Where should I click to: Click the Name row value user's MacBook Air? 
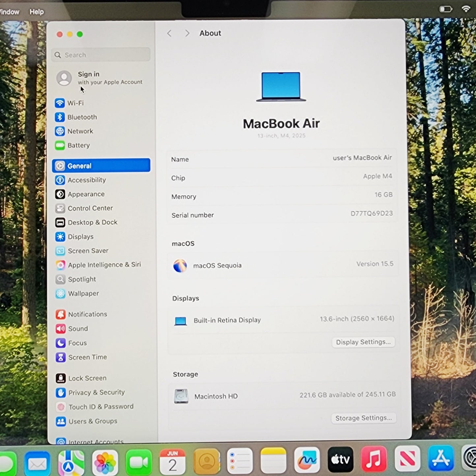(362, 158)
